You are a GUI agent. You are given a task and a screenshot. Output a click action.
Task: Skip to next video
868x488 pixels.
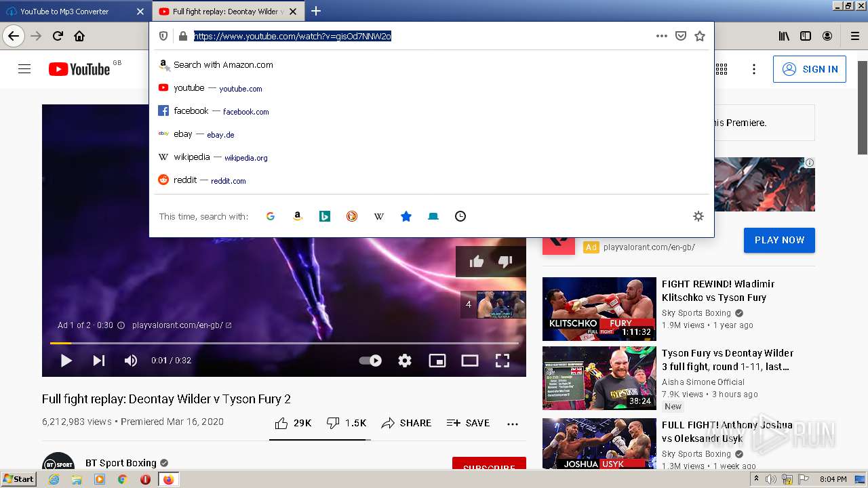coord(99,361)
